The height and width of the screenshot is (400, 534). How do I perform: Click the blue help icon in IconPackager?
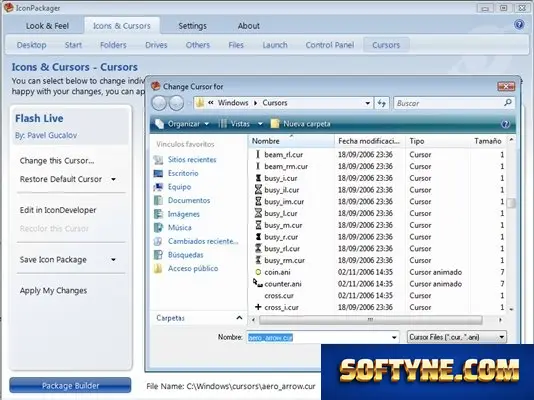click(x=519, y=25)
